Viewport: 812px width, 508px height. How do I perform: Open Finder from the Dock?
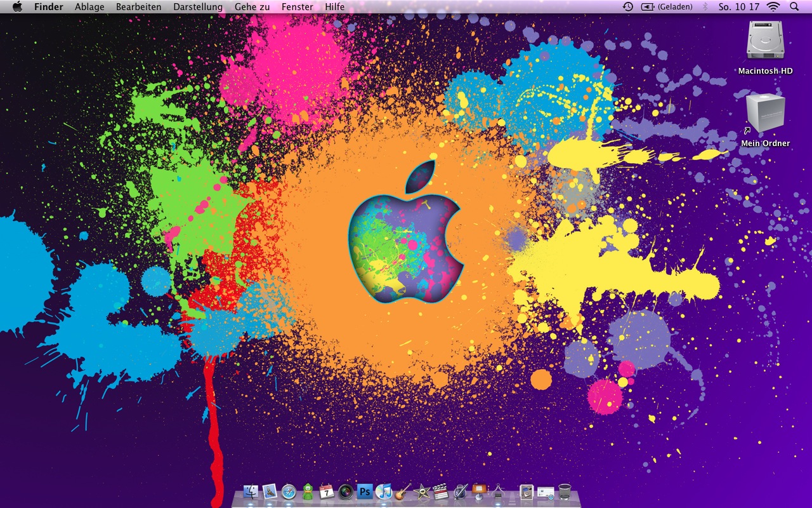click(x=251, y=491)
